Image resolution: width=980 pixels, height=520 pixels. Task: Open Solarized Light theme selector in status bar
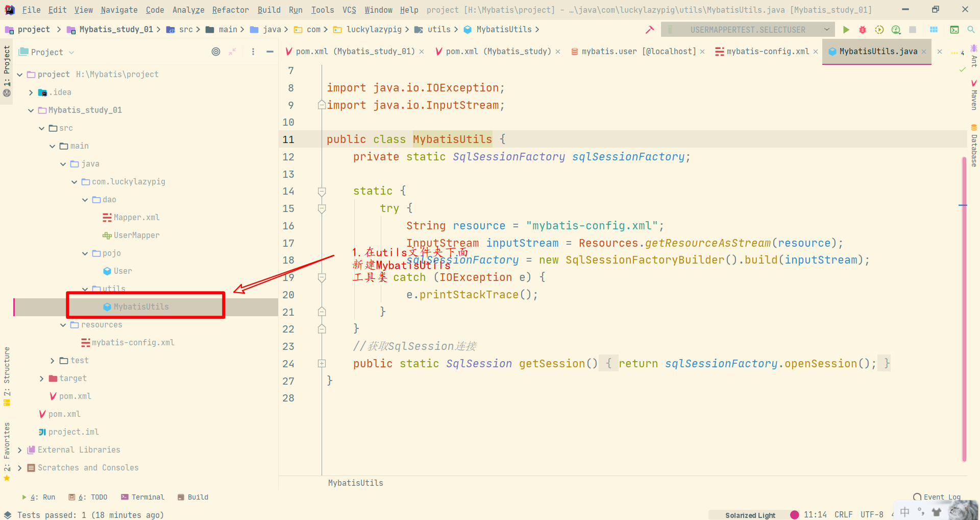(x=750, y=515)
